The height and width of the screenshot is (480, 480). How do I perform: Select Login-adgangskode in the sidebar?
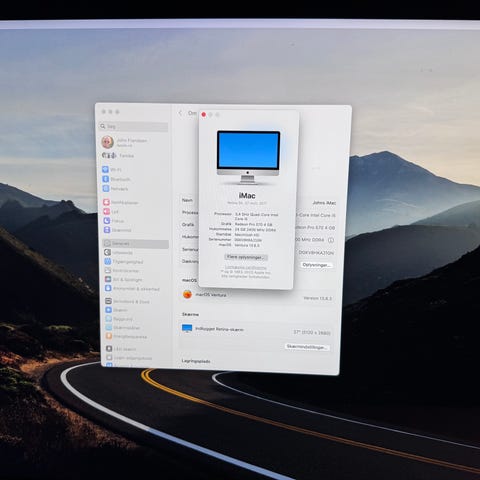pos(129,358)
